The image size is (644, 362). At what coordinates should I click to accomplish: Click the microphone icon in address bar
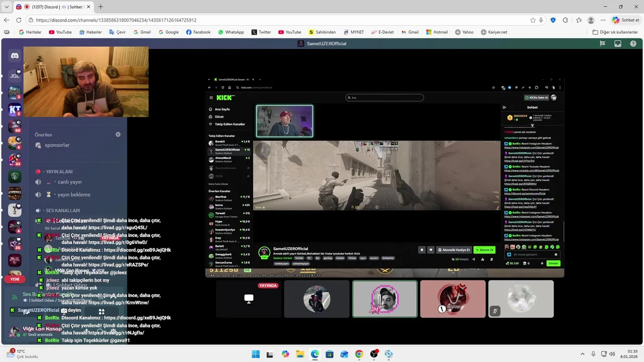pos(541,20)
